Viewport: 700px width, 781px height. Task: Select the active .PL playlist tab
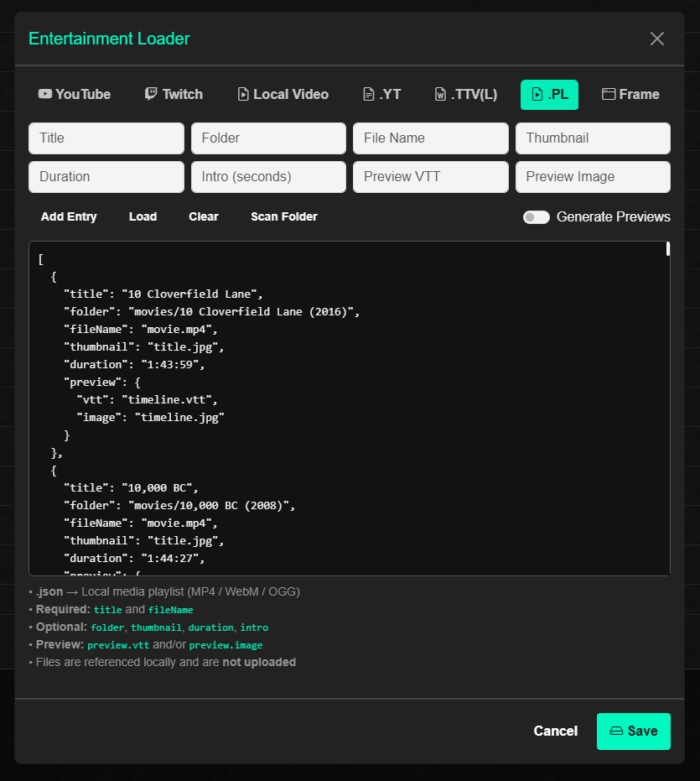(x=549, y=95)
